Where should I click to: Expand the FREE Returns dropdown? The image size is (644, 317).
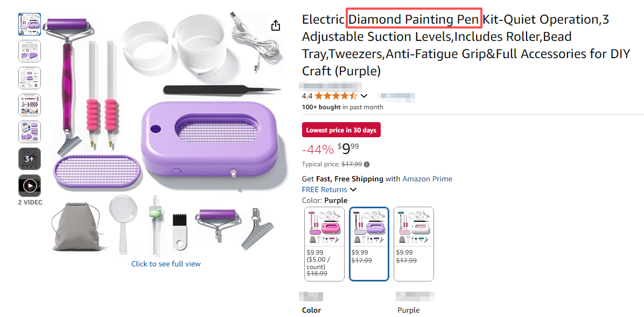353,189
